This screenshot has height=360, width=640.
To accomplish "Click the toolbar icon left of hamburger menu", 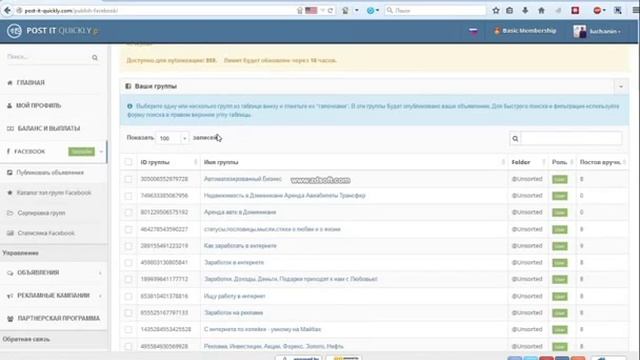I will (618, 11).
